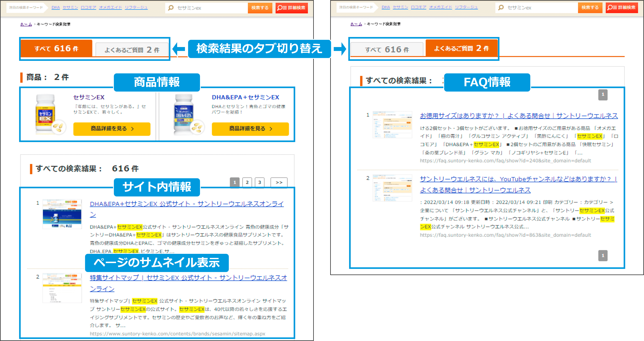Click bottom page 1 button in FAQ results
644x341 pixels.
(x=603, y=256)
